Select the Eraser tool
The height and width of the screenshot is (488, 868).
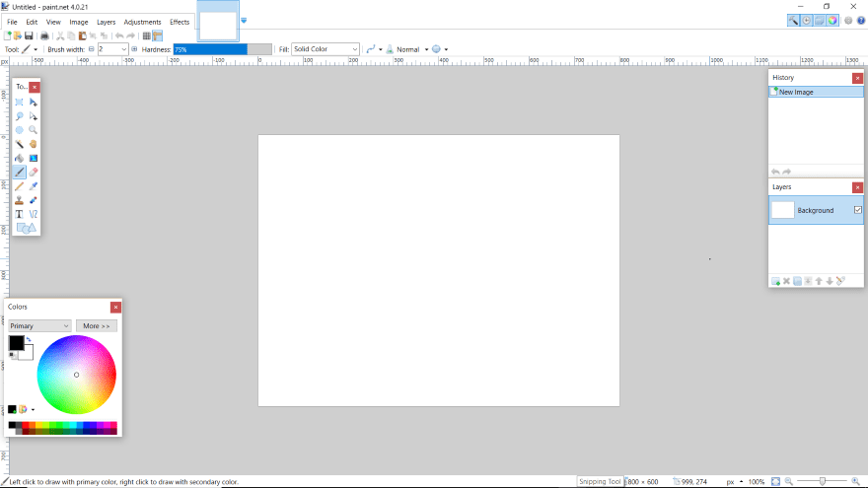coord(34,172)
